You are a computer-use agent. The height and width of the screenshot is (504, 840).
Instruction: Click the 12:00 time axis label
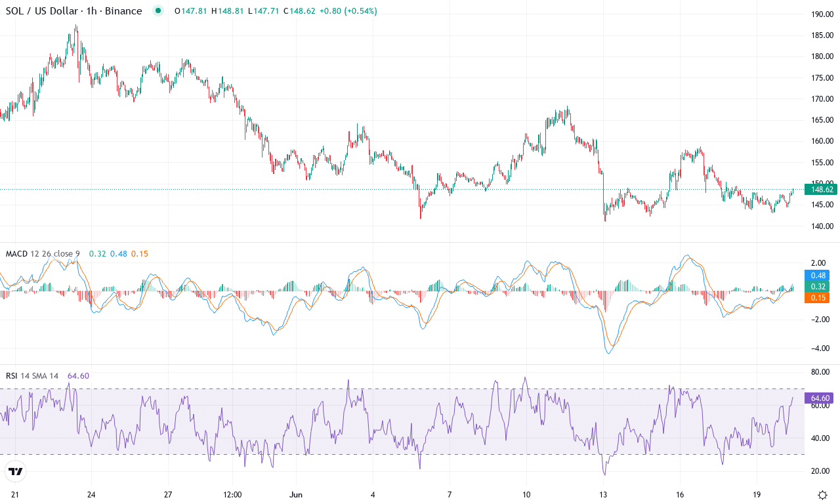pos(232,494)
